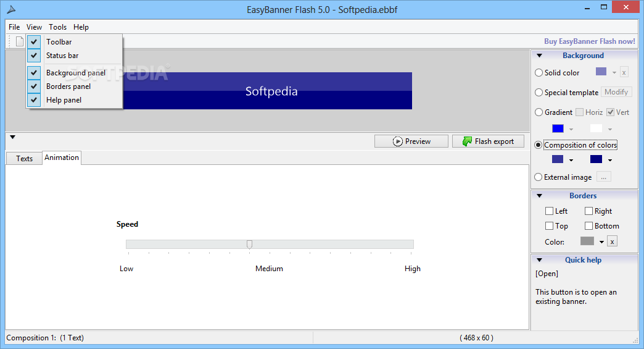Viewport: 644px width, 349px height.
Task: Collapse the banner preview triangle
Action: 13,137
